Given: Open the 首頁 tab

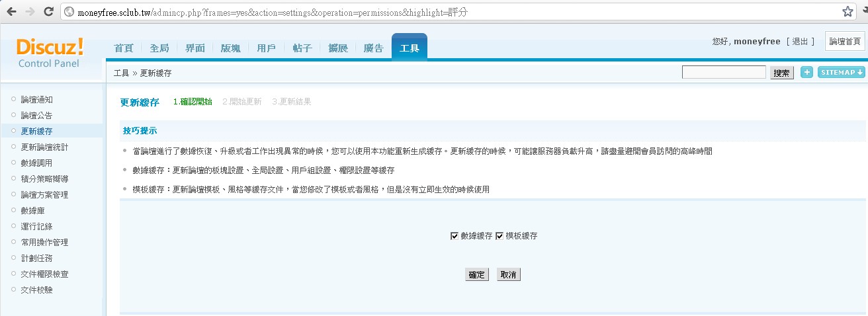Looking at the screenshot, I should (x=124, y=48).
